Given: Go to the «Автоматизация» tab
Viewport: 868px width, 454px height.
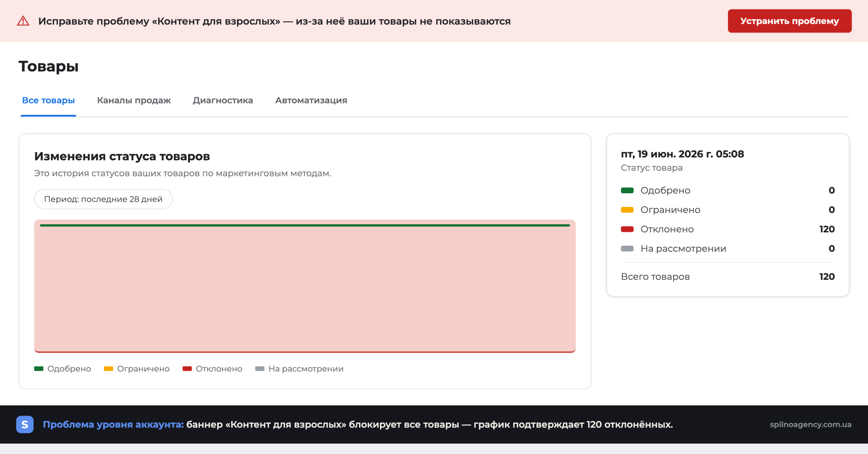Looking at the screenshot, I should pos(311,100).
